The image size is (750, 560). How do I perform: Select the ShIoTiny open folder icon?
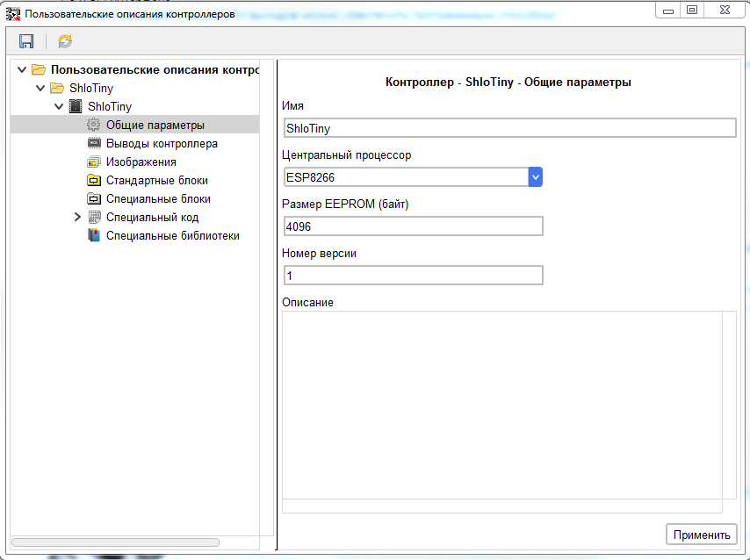click(x=57, y=88)
